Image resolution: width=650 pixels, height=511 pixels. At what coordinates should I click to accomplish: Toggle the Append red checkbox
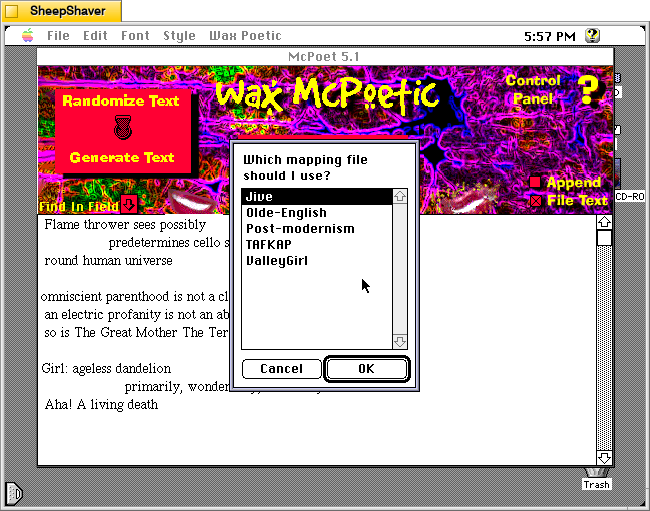click(535, 182)
